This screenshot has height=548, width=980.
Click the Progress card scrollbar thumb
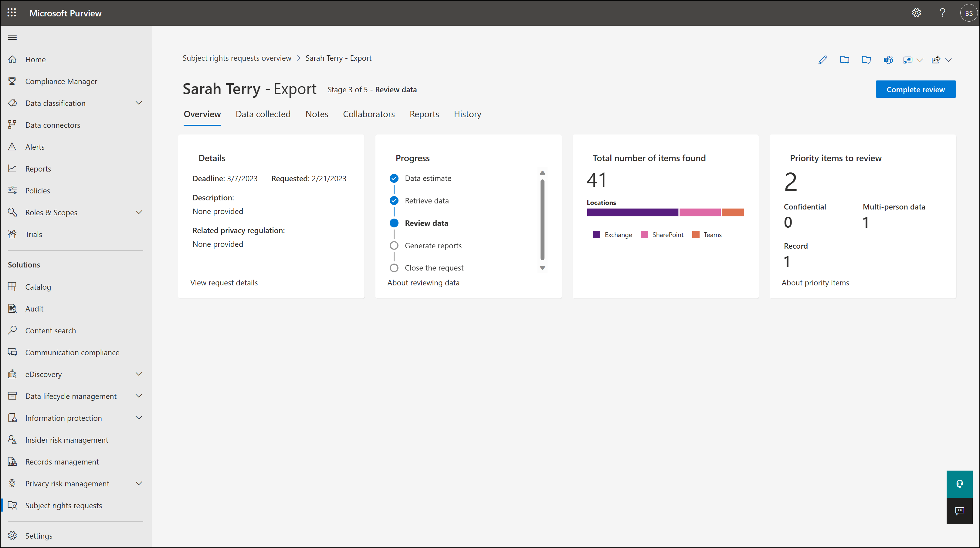pos(542,220)
